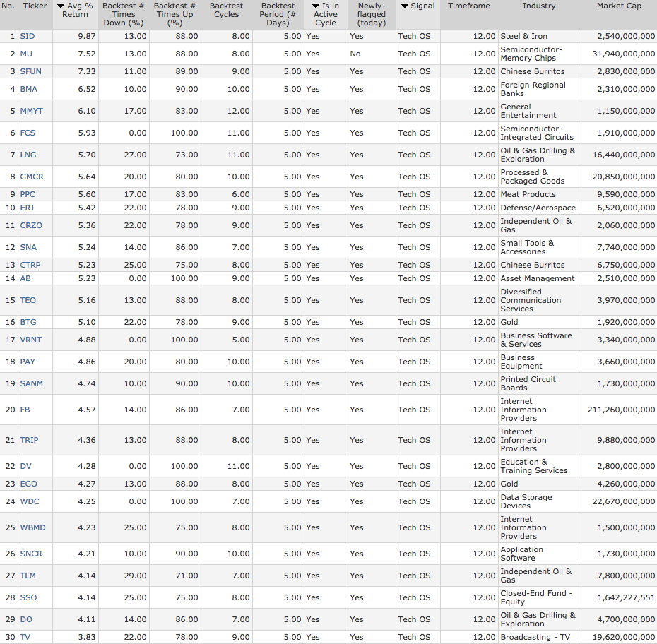Sort by Backtest # Times Up header
This screenshot has width=657, height=644.
(x=174, y=14)
